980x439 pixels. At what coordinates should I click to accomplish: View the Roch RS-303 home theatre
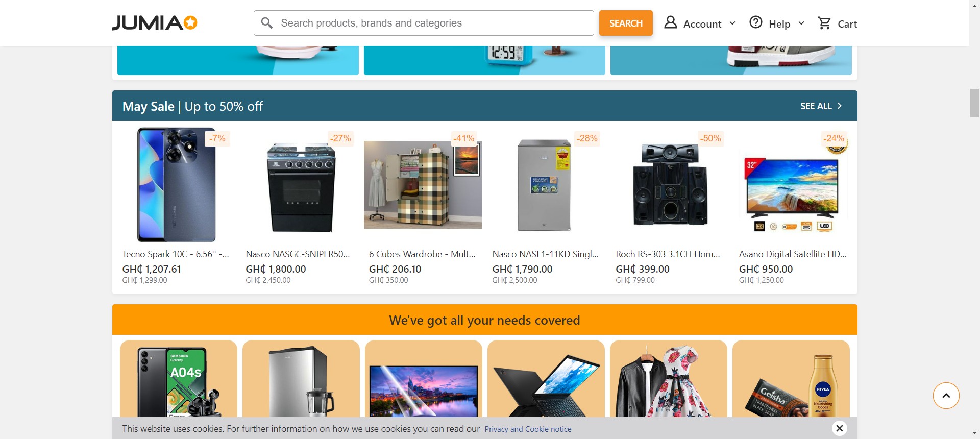pyautogui.click(x=670, y=207)
